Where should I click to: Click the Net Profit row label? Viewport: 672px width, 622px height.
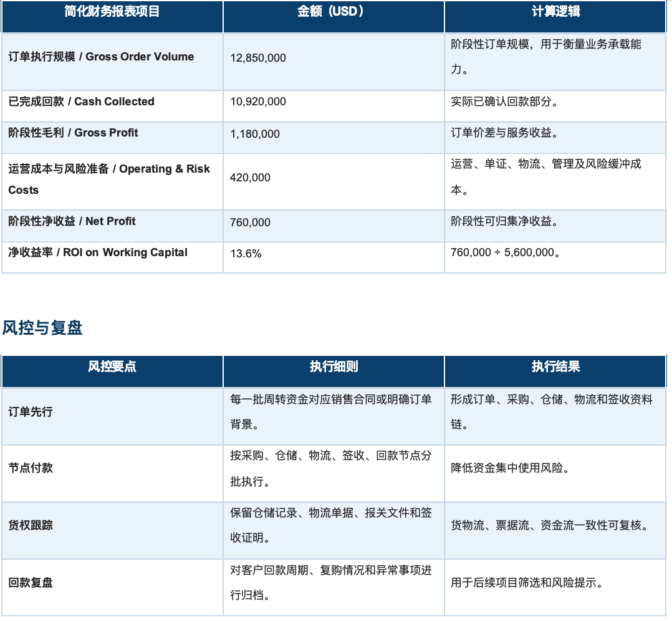tap(72, 221)
